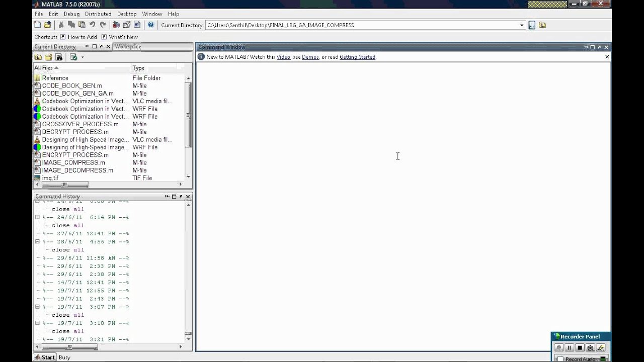
Task: Undock the Command Window panel
Action: point(599,47)
